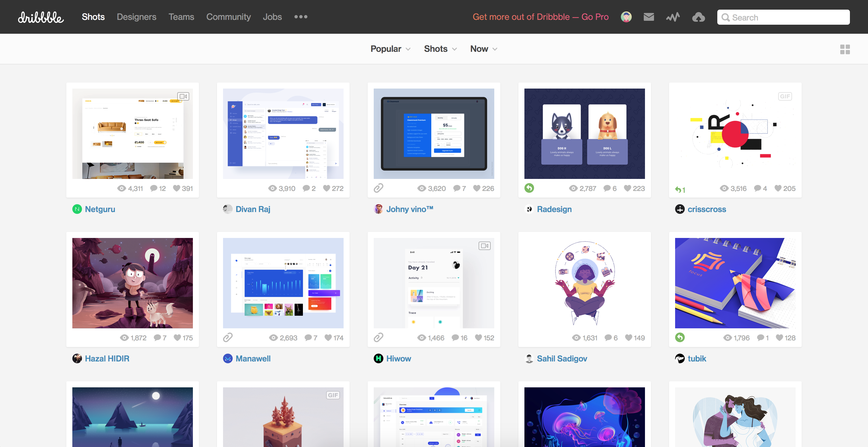Open the meditating woman illustration thumbnail

coord(584,283)
